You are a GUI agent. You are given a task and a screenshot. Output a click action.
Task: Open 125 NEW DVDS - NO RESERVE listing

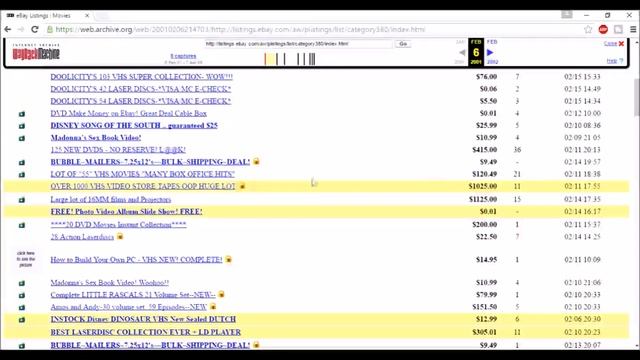point(118,150)
